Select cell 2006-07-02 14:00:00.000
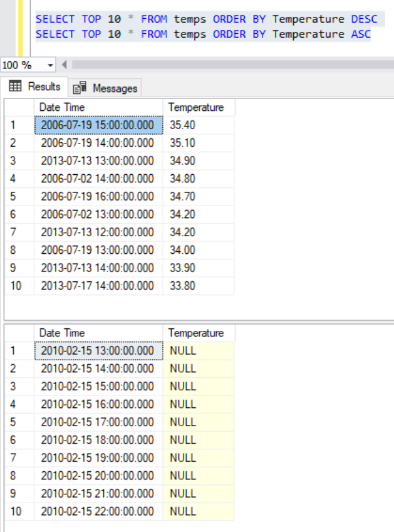This screenshot has height=532, width=394. (x=98, y=179)
